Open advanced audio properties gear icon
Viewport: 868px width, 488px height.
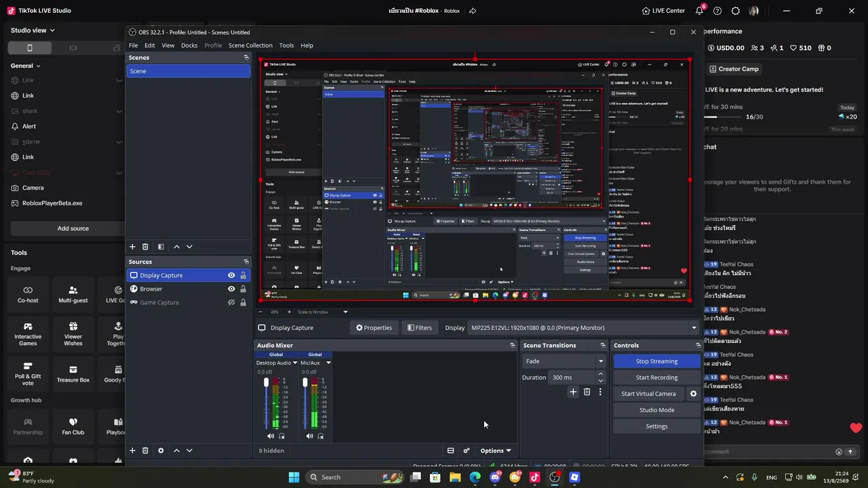(467, 451)
